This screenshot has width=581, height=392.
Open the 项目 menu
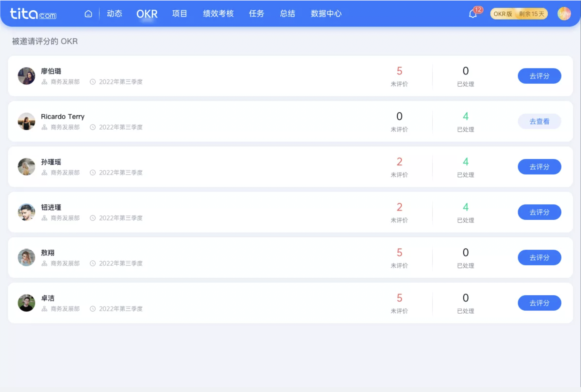[x=180, y=14]
